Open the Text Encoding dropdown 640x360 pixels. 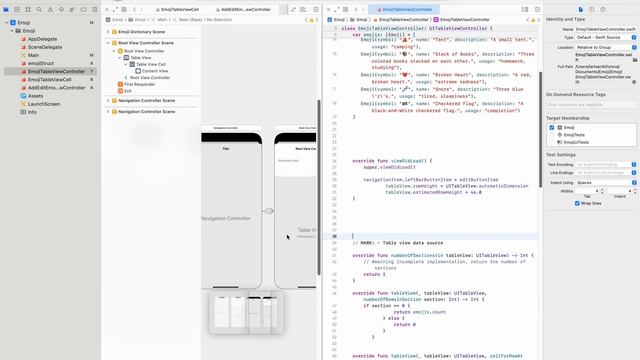(x=606, y=164)
